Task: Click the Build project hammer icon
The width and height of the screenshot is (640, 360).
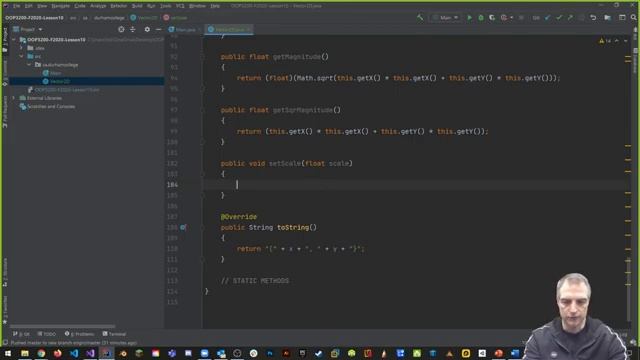Action: (x=420, y=18)
